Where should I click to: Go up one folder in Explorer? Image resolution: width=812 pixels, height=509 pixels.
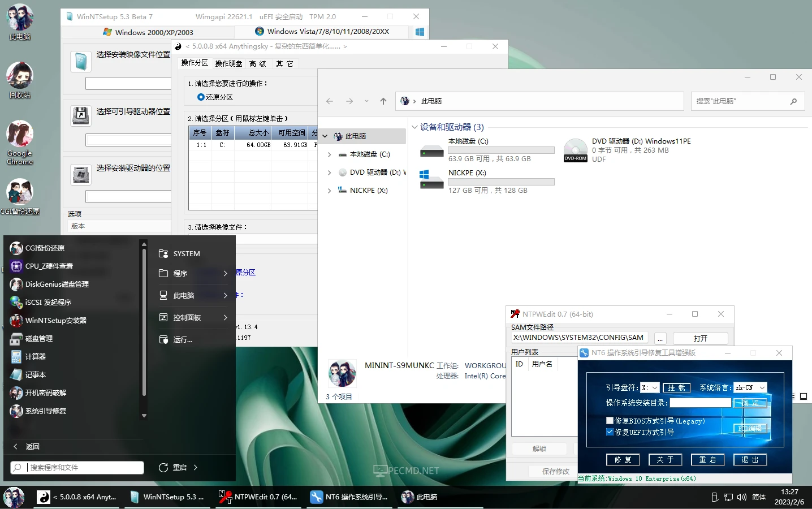(x=383, y=101)
